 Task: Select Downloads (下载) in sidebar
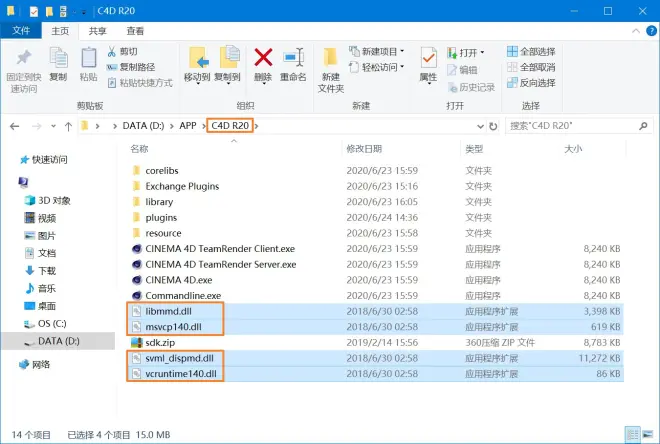(40, 271)
